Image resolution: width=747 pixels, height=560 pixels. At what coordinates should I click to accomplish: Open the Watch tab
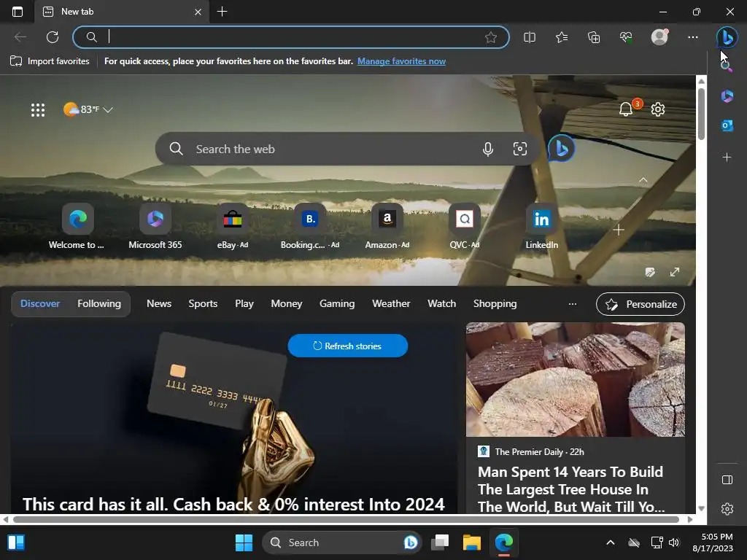441,304
